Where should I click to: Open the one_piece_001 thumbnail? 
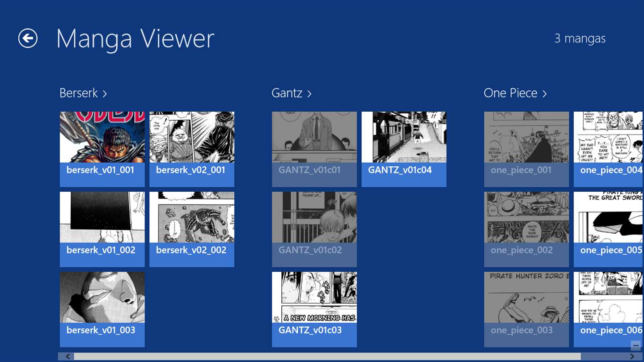coord(526,149)
